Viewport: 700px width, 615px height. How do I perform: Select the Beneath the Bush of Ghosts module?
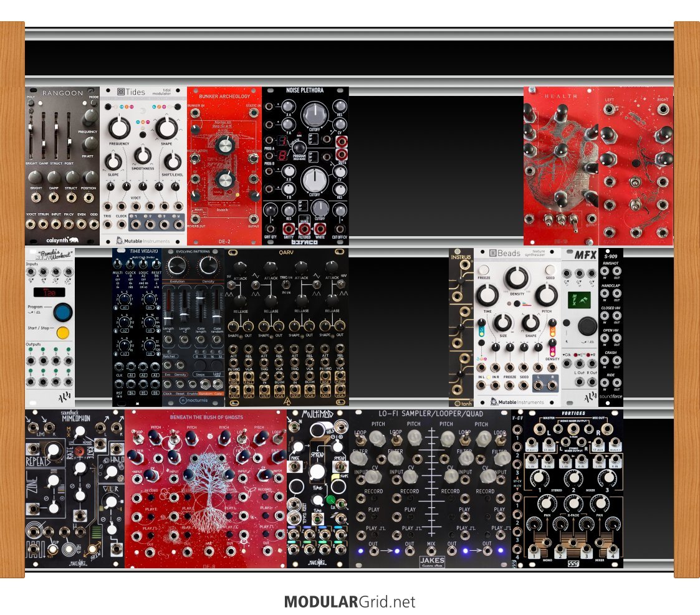click(x=206, y=489)
